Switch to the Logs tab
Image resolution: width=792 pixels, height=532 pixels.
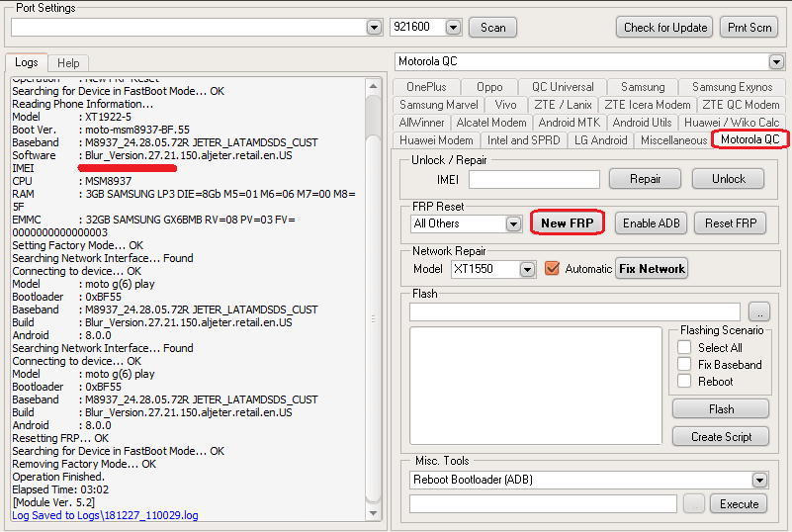click(27, 62)
